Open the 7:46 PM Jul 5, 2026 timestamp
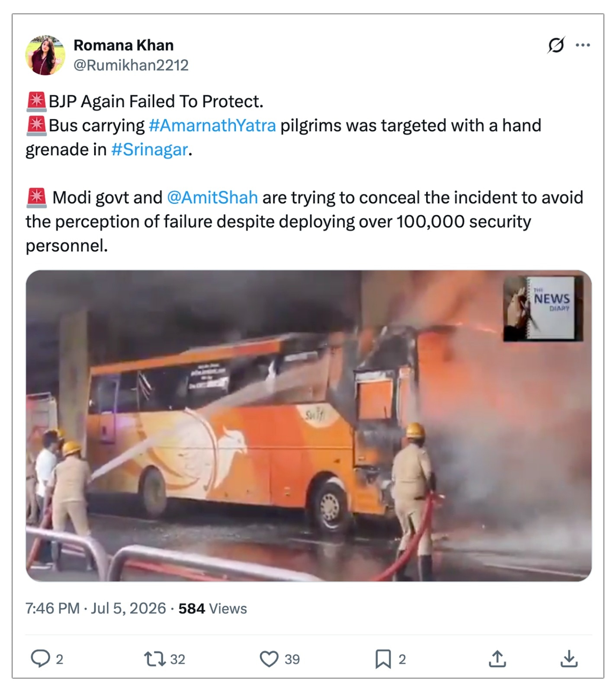 click(96, 609)
